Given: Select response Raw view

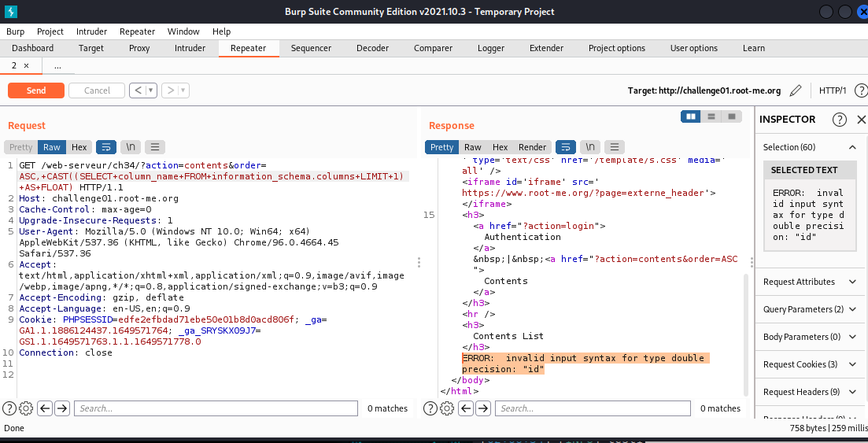Looking at the screenshot, I should 472,147.
